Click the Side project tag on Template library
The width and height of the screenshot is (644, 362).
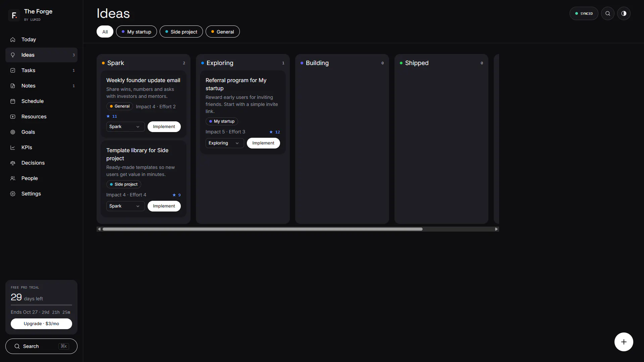click(124, 184)
